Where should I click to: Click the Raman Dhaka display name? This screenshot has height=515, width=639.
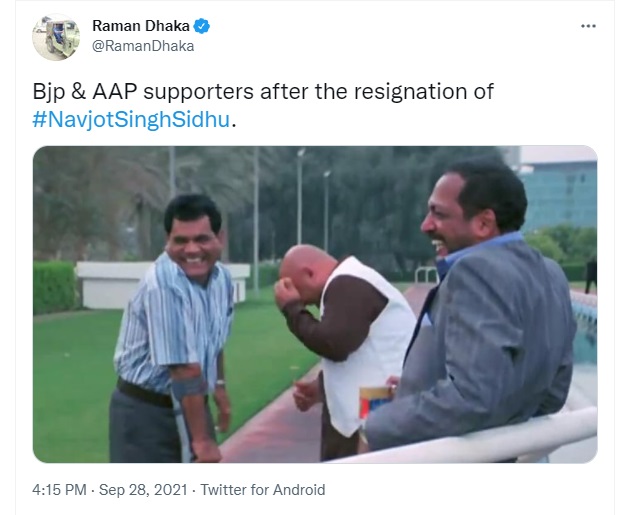point(141,26)
